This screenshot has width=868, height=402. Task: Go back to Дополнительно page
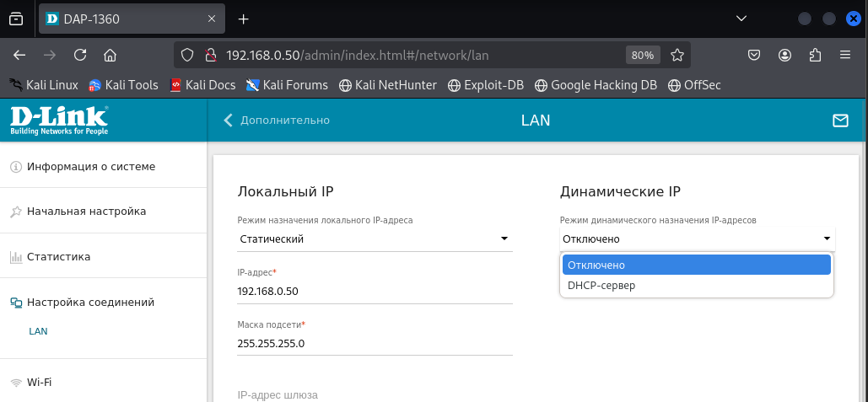coord(276,120)
